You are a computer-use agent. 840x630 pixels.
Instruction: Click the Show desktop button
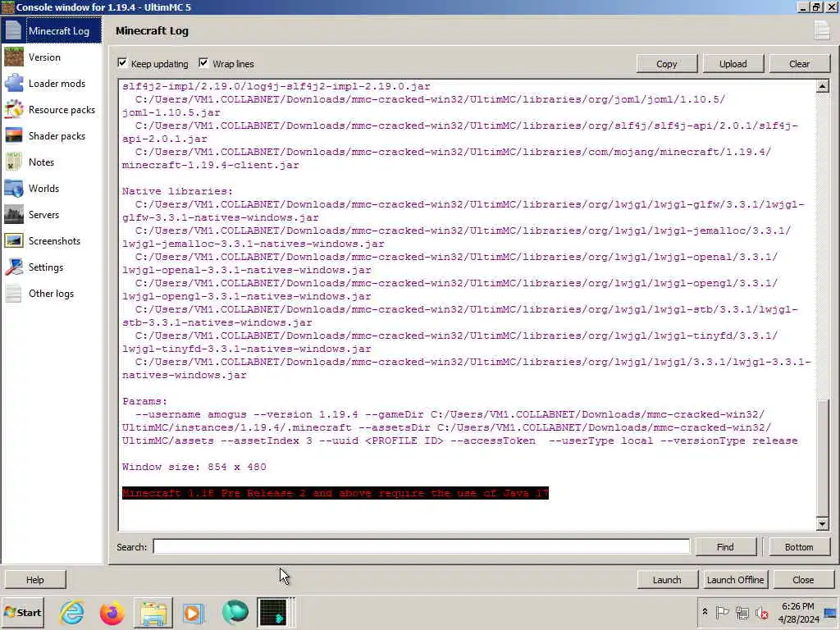coord(832,612)
